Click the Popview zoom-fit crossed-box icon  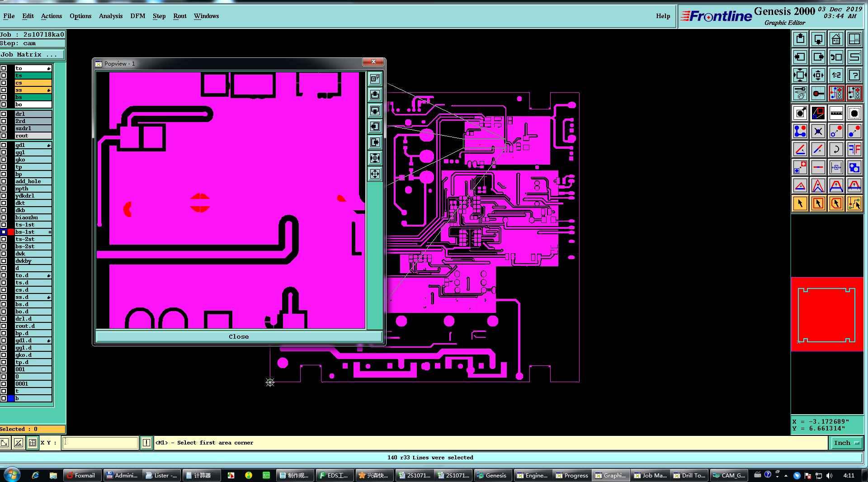tap(375, 158)
